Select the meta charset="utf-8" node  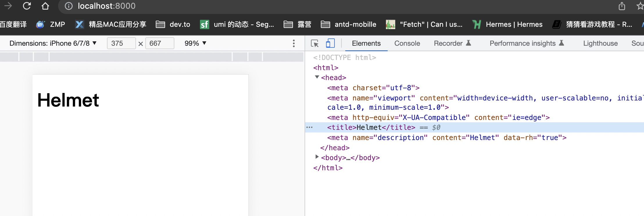coord(373,88)
